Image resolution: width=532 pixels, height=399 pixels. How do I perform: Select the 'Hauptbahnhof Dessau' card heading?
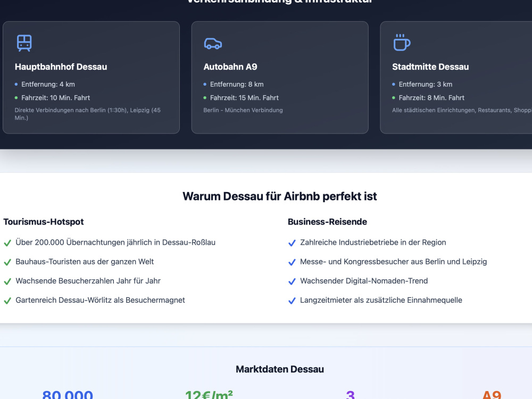[x=61, y=67]
